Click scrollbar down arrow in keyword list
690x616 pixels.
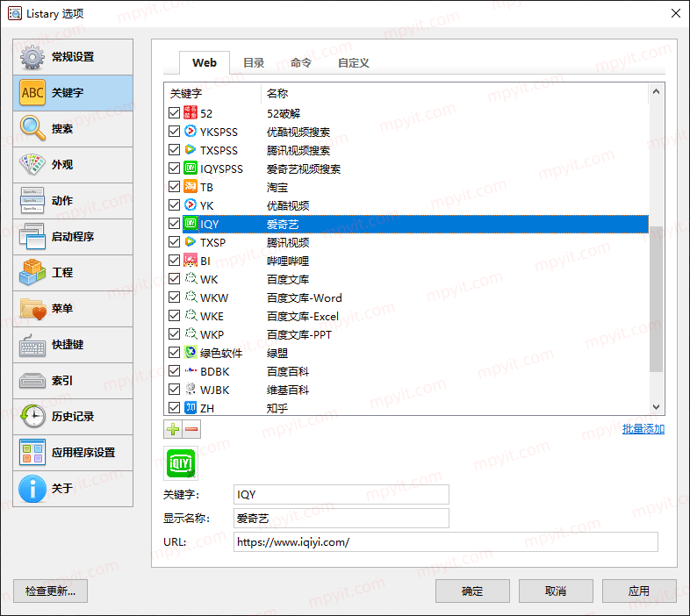[656, 407]
